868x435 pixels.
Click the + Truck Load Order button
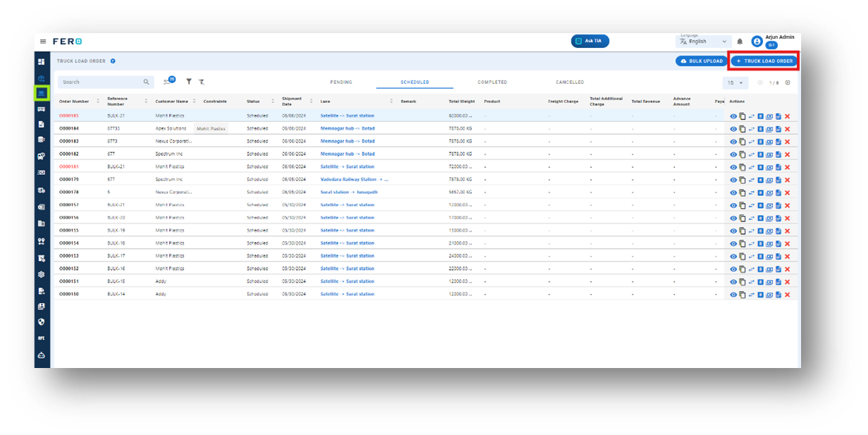pos(764,61)
